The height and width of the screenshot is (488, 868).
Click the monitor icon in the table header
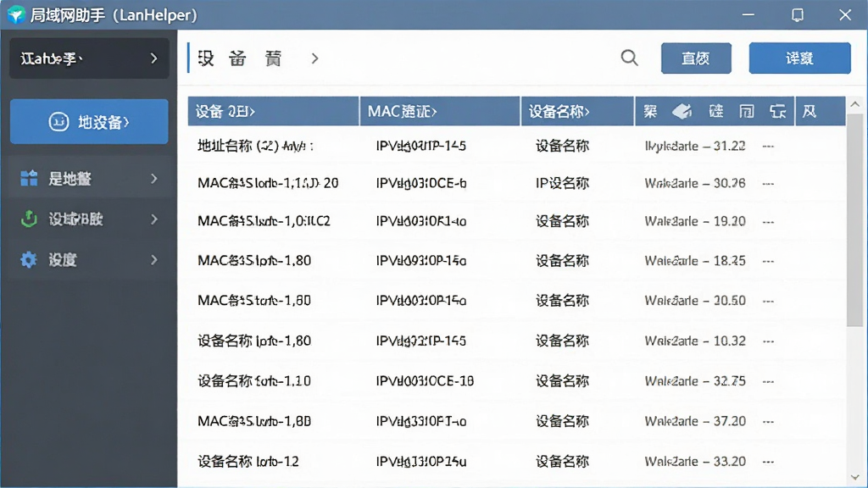click(x=778, y=111)
